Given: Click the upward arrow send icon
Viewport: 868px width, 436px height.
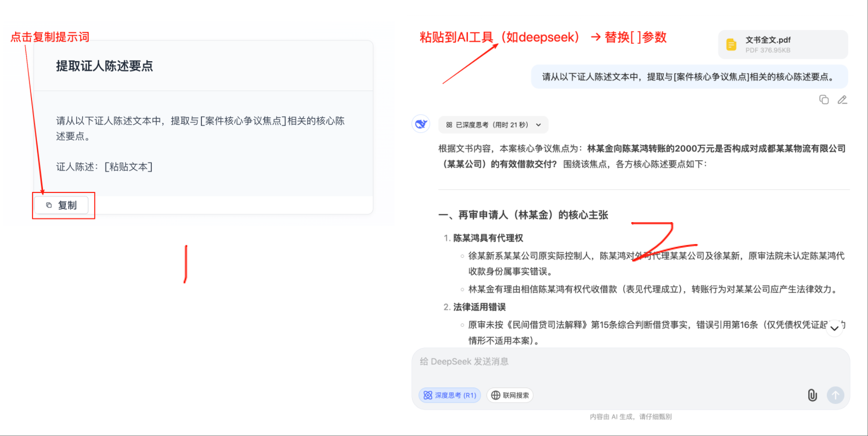Looking at the screenshot, I should click(836, 395).
